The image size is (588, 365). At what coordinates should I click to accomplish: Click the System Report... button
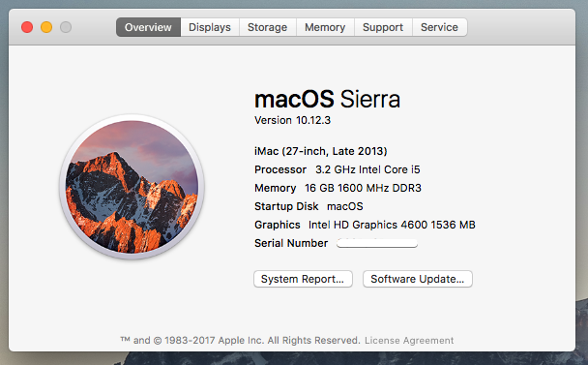[303, 279]
